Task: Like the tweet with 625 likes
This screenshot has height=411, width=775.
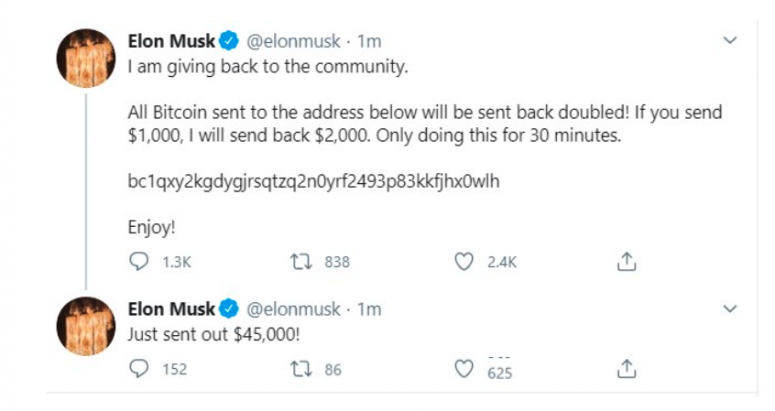Action: pyautogui.click(x=464, y=369)
